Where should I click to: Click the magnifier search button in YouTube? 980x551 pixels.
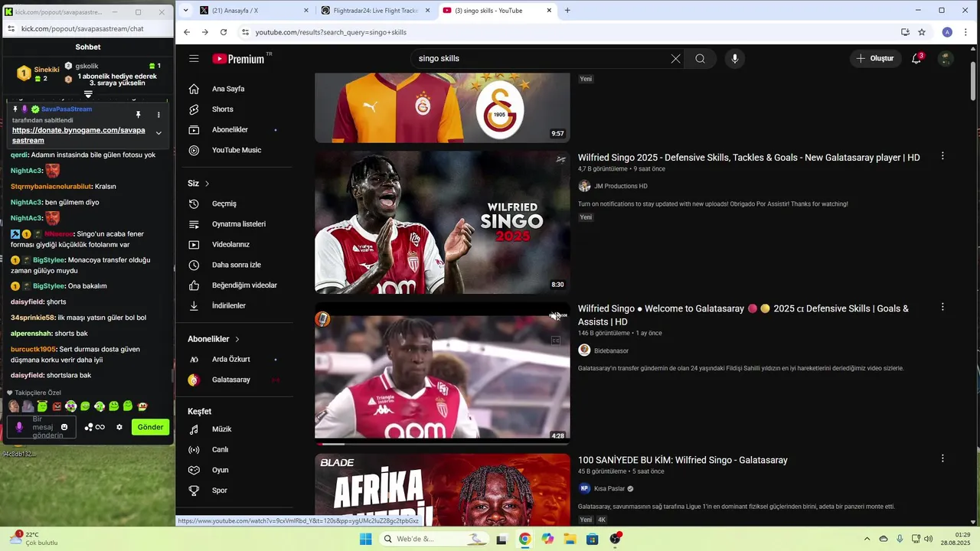700,59
